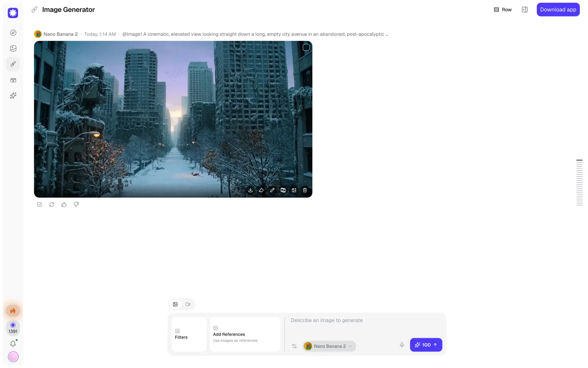Select the brush Image Generator sidebar icon
The width and height of the screenshot is (588, 368).
(13, 64)
